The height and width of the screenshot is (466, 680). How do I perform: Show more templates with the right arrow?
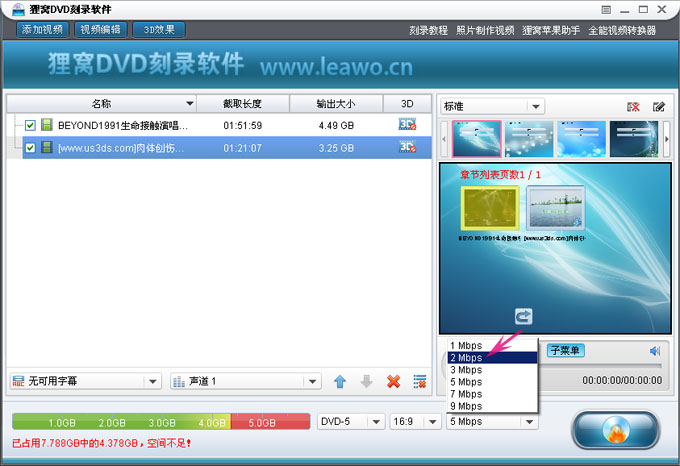pos(667,139)
